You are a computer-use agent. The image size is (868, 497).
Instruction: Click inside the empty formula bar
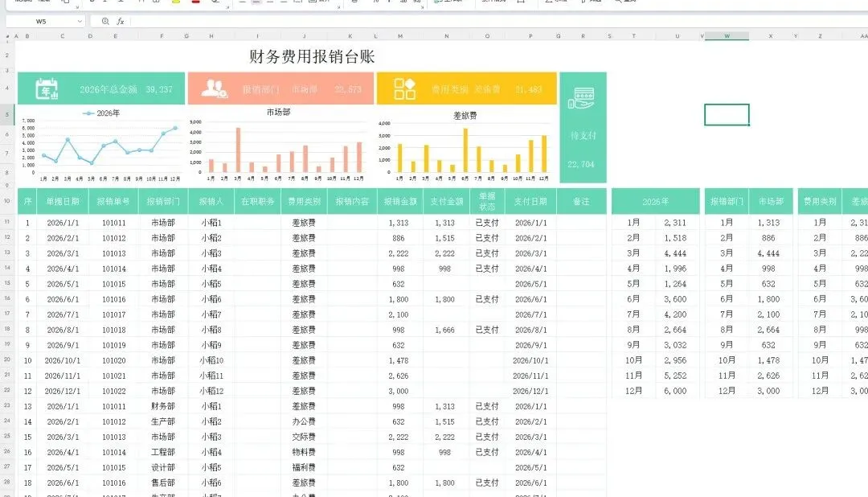pos(498,21)
